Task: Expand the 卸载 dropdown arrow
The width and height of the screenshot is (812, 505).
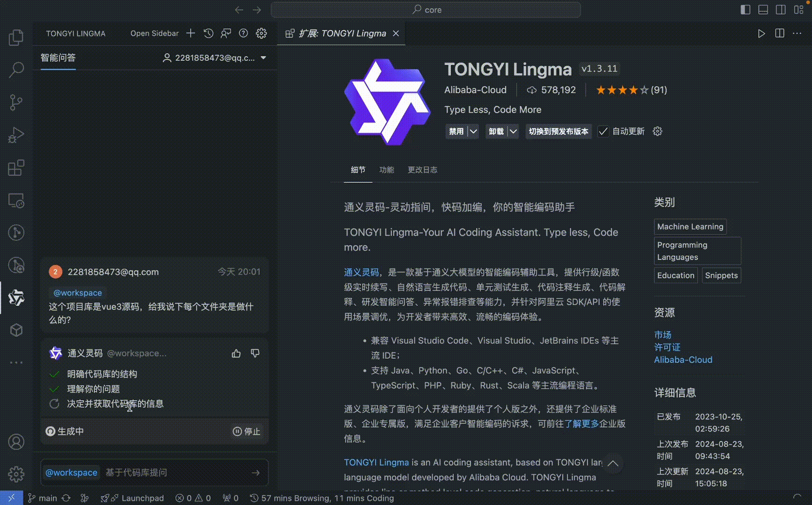Action: coord(513,131)
